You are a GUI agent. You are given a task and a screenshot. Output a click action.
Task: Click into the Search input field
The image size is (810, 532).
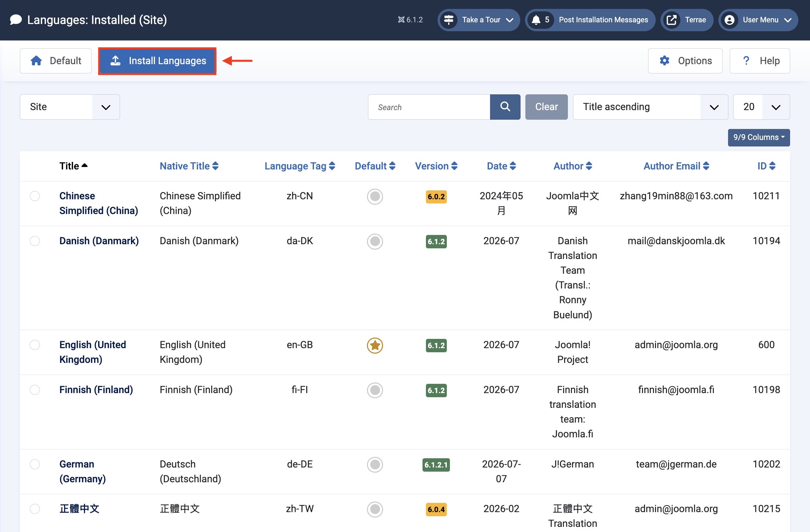coord(429,107)
